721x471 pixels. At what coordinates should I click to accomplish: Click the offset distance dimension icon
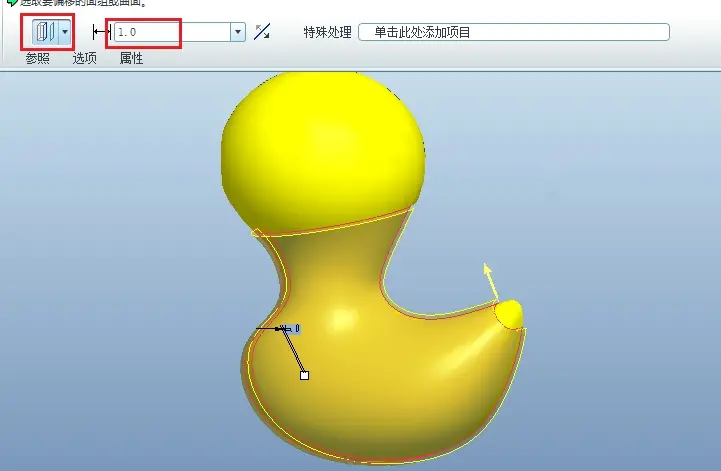coord(102,32)
